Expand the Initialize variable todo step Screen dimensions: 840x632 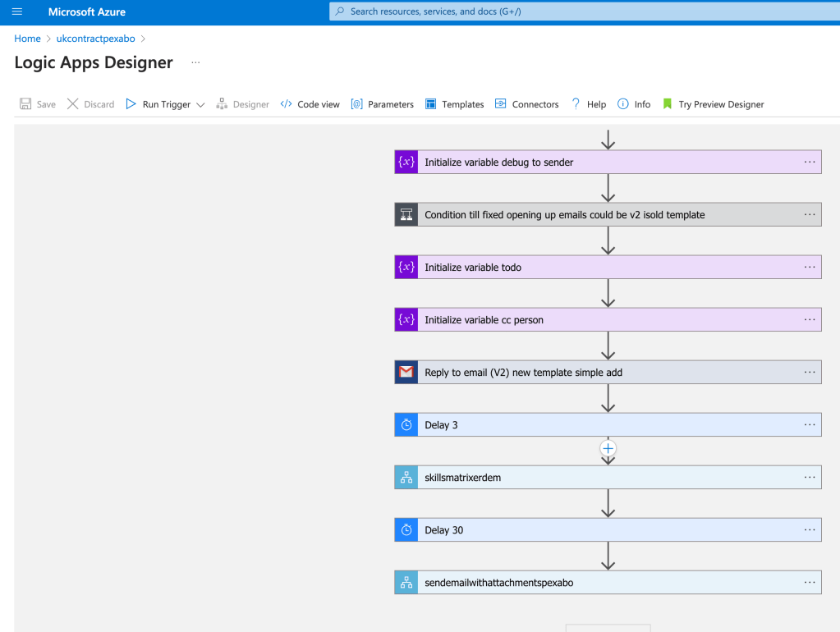(x=608, y=268)
